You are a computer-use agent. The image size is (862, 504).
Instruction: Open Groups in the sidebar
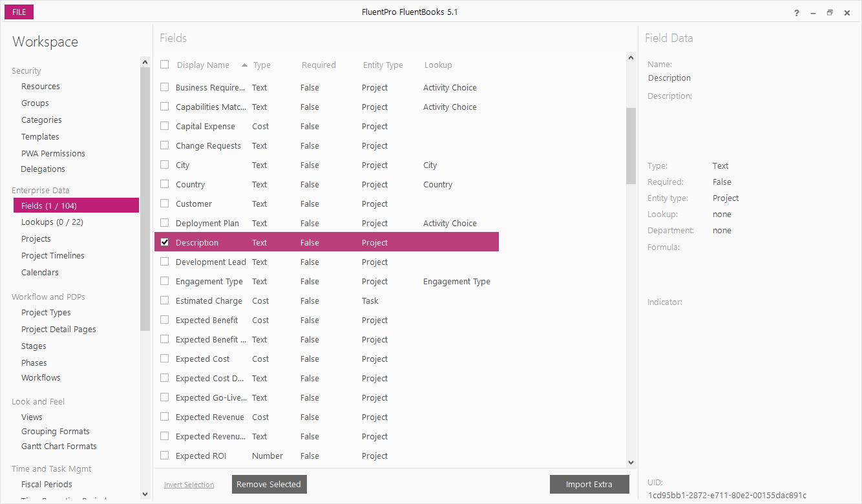coord(35,103)
